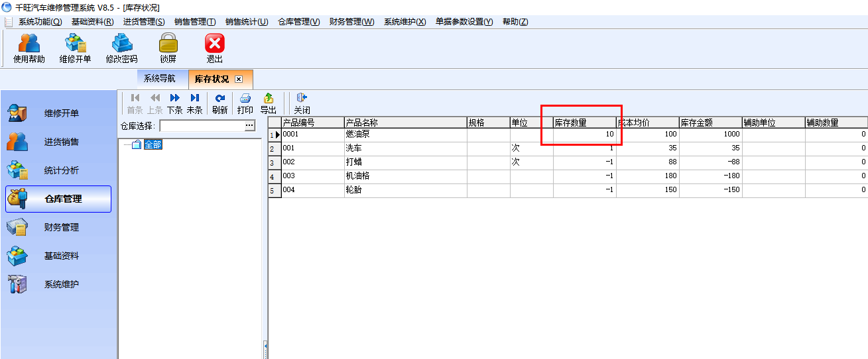The width and height of the screenshot is (868, 359).
Task: Click the 库存金额 column header
Action: 711,123
